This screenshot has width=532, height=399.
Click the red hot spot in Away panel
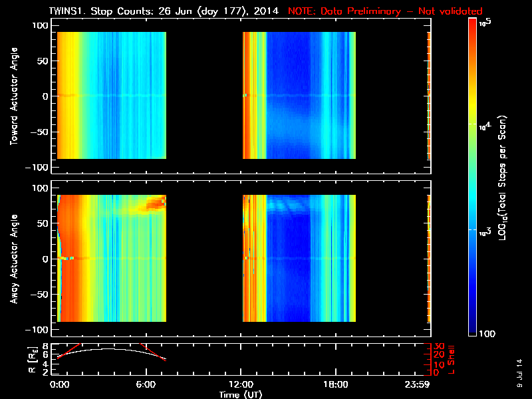click(x=158, y=201)
